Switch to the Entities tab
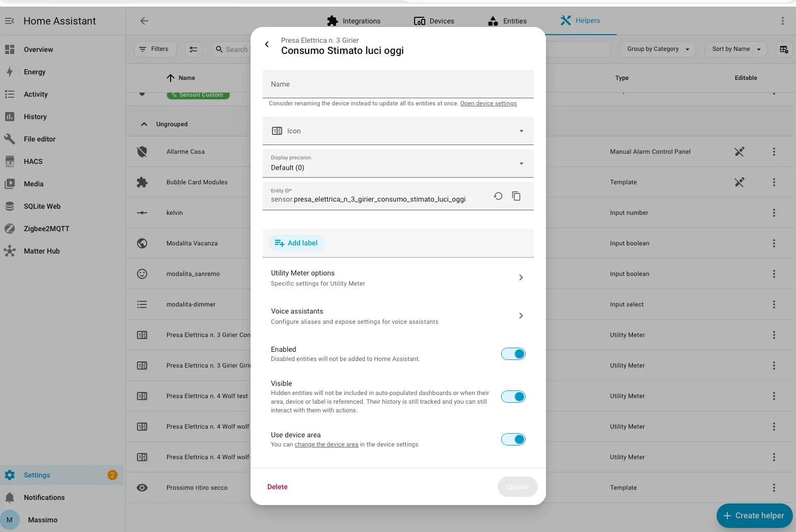 click(507, 21)
